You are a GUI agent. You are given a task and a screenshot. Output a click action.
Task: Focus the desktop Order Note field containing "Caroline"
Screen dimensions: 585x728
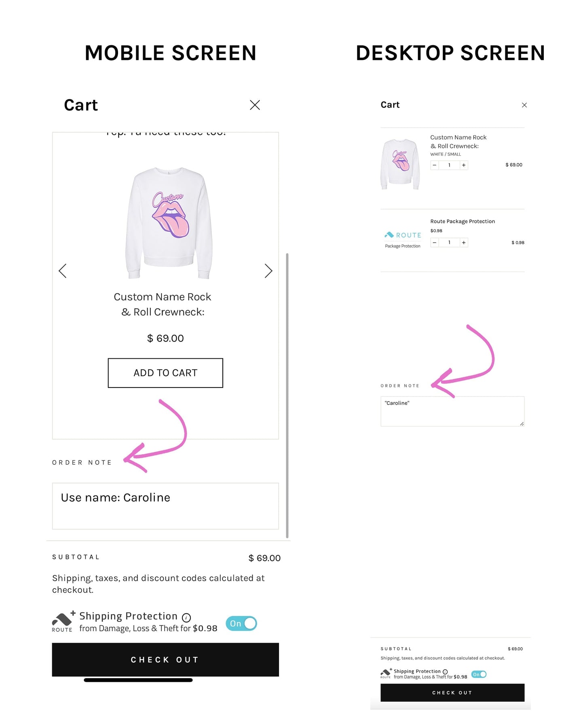click(452, 411)
